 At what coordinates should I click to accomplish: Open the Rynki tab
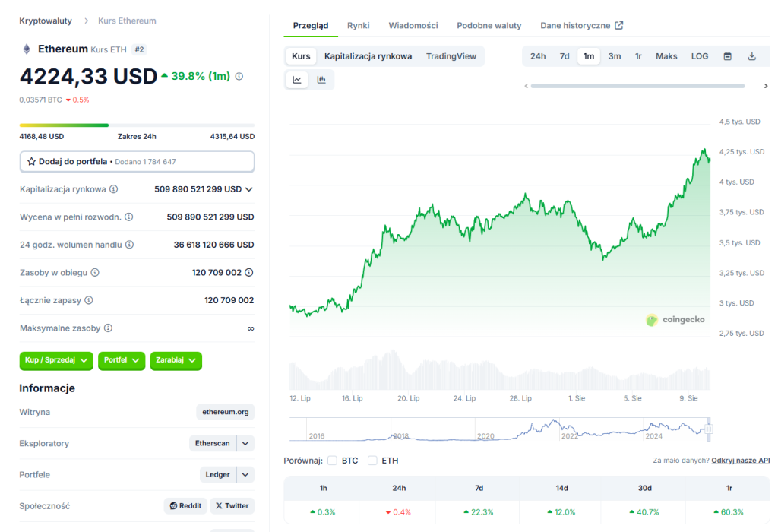pyautogui.click(x=359, y=25)
